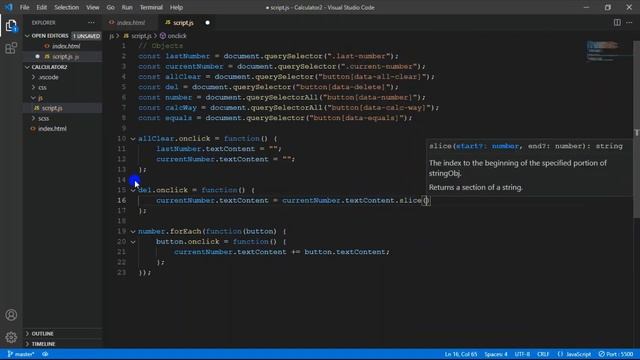Open Explorer panel More Actions ellipsis

pyautogui.click(x=91, y=22)
